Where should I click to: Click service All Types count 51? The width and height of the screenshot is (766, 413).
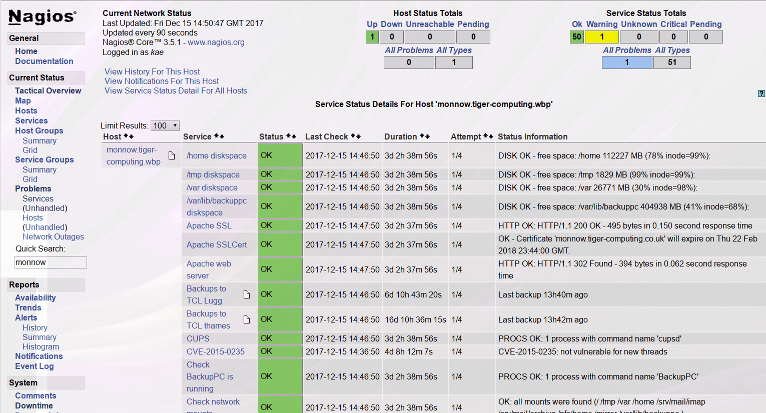[672, 62]
